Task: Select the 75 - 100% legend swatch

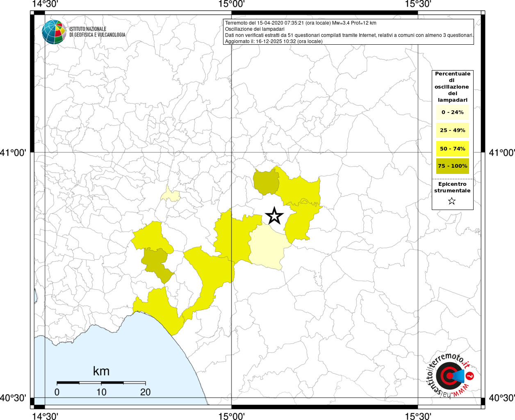Action: click(452, 166)
